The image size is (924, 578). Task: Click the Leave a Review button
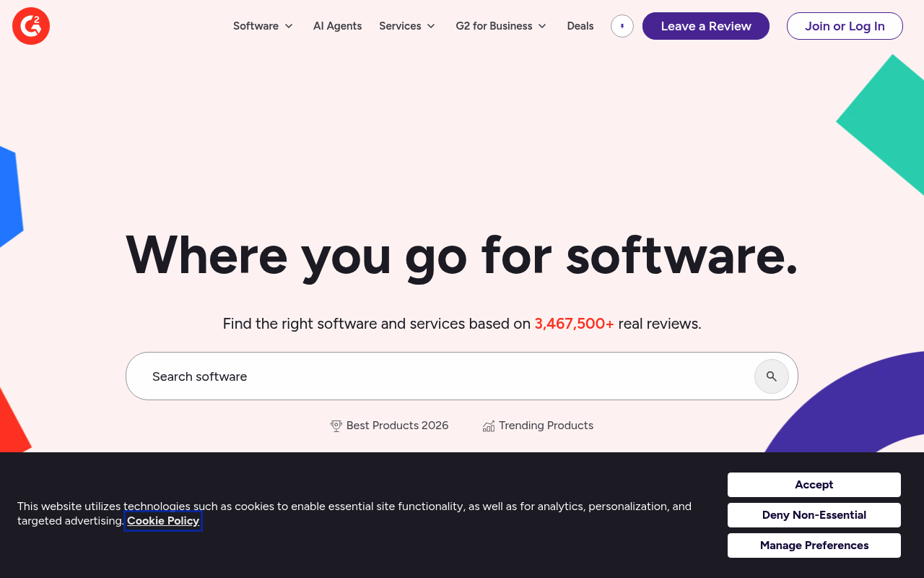coord(706,26)
